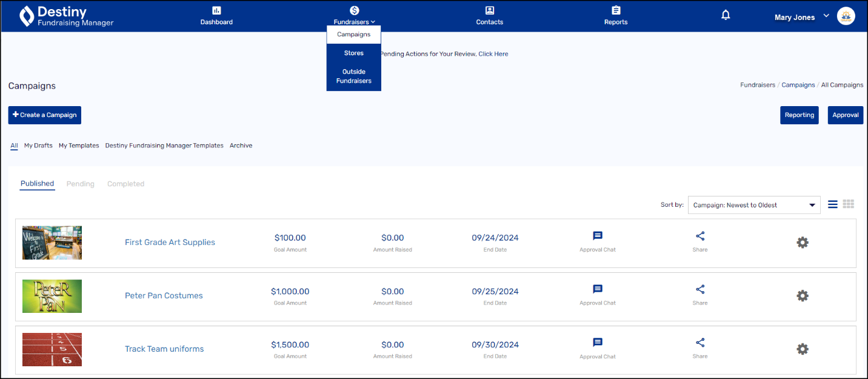
Task: Open the Mary Jones user menu
Action: 801,17
